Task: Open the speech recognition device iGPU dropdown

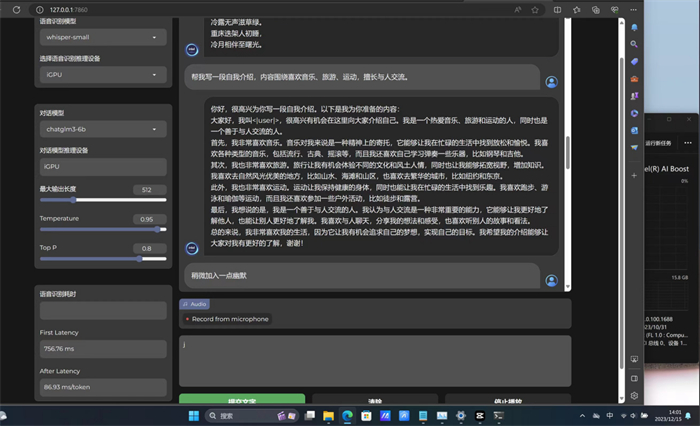Action: (x=102, y=74)
